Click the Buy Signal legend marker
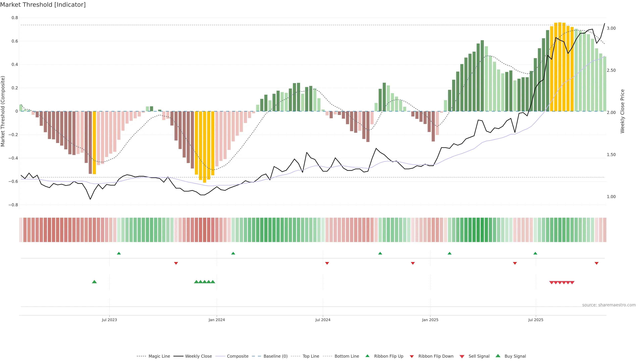644x362 pixels. pos(498,356)
